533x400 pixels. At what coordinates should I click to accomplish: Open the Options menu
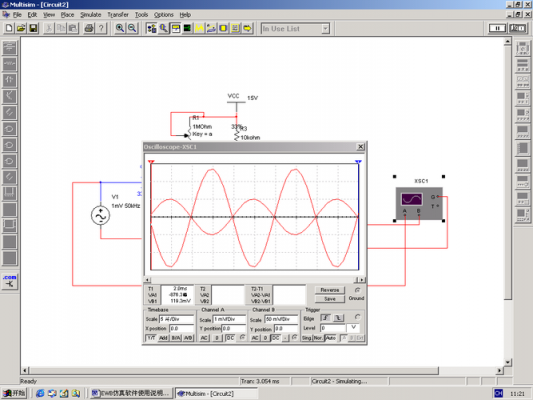(x=164, y=15)
